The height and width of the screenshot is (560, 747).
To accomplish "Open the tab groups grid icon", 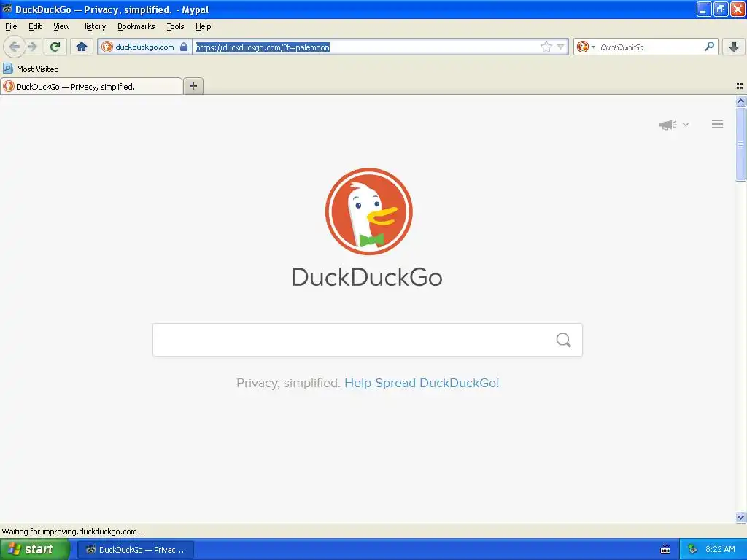I will pos(740,86).
